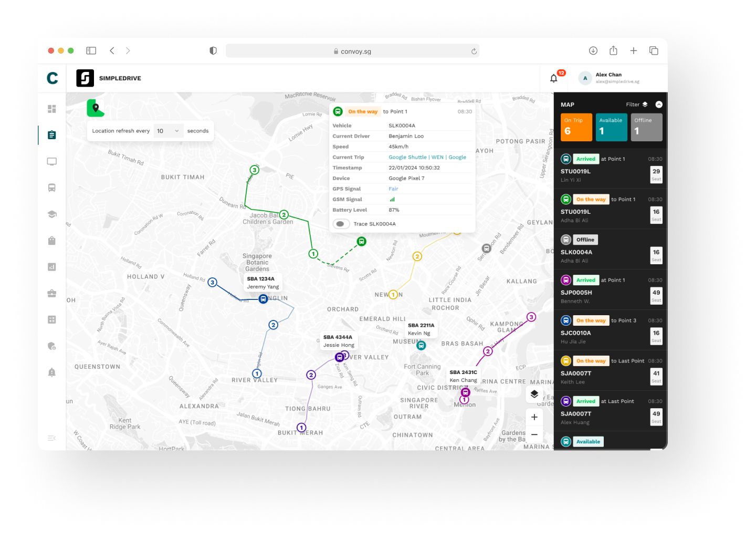Viewport: 756px width, 539px height.
Task: Click the SBA 4344A Jessie Hong map label
Action: pos(339,341)
